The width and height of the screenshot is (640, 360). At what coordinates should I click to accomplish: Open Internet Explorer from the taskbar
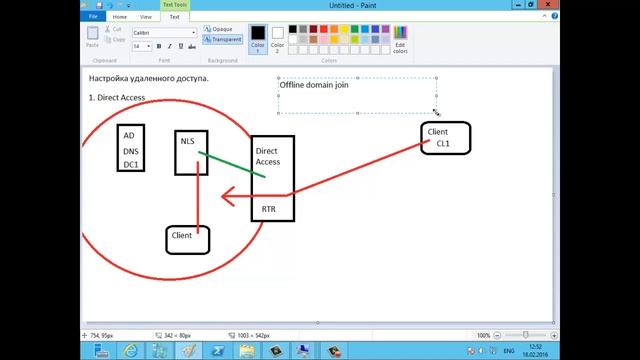coord(131,351)
